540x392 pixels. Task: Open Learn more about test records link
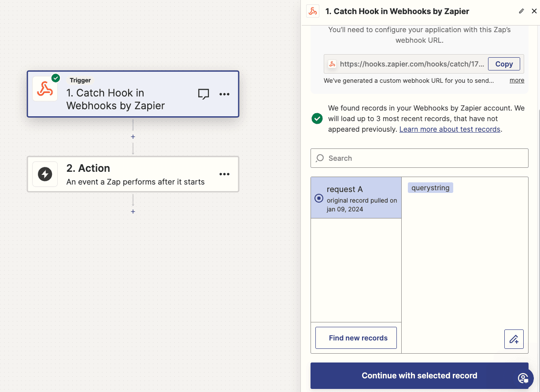[x=450, y=129]
